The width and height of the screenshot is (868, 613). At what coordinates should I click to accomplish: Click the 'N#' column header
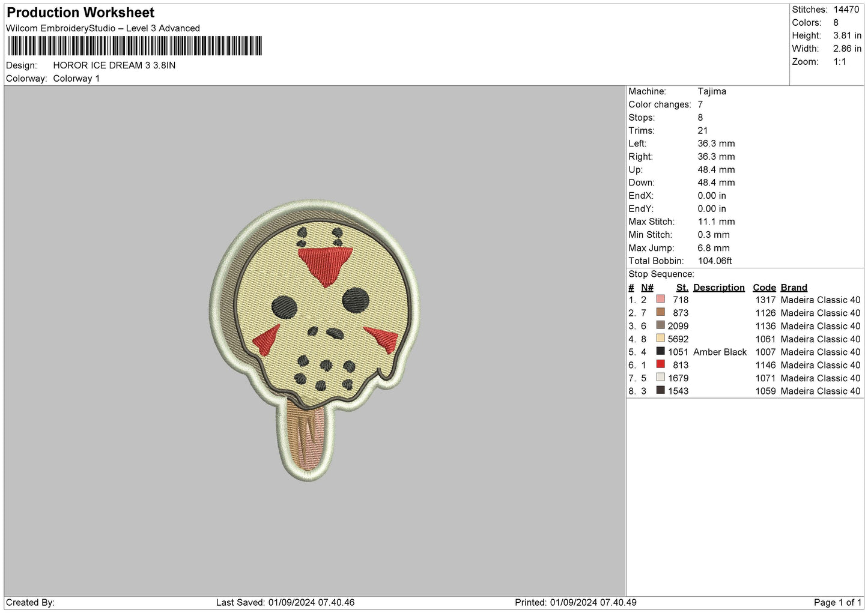tap(647, 288)
